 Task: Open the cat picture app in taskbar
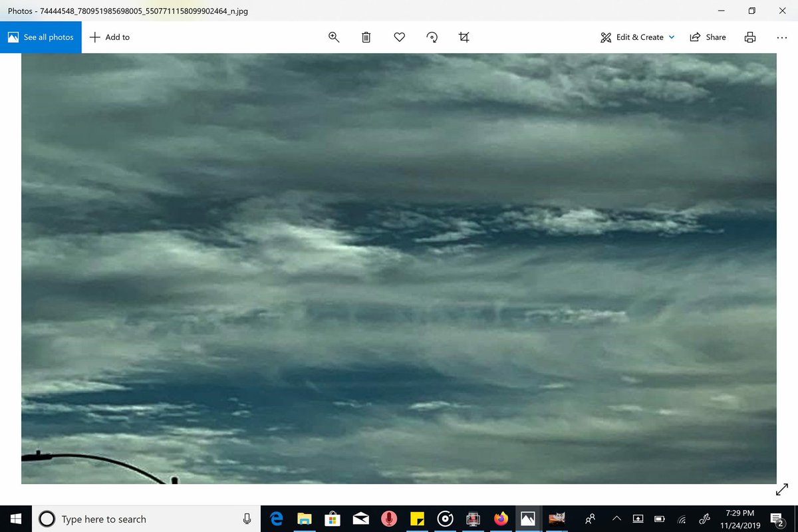(x=557, y=519)
